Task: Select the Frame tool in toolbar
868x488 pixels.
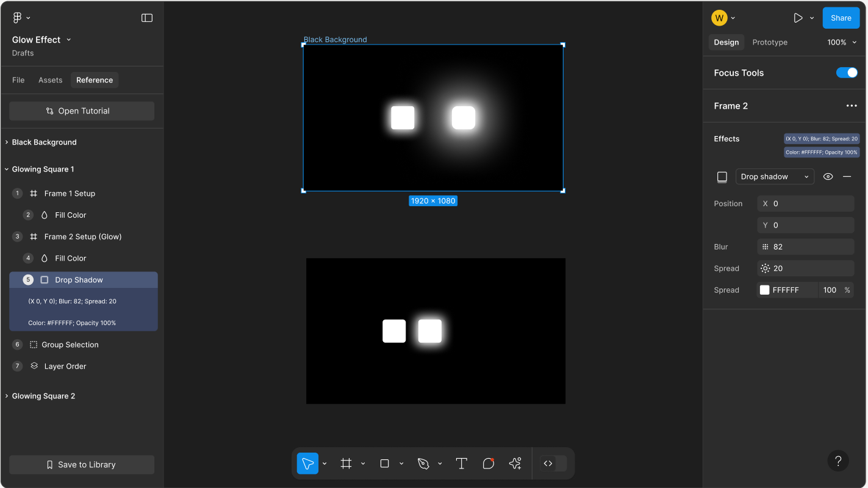Action: [x=346, y=464]
